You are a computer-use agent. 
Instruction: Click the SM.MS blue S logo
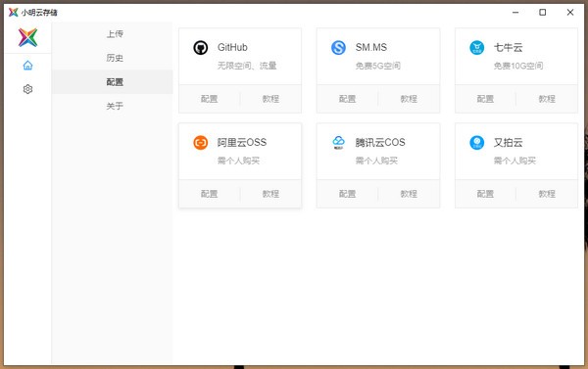338,48
